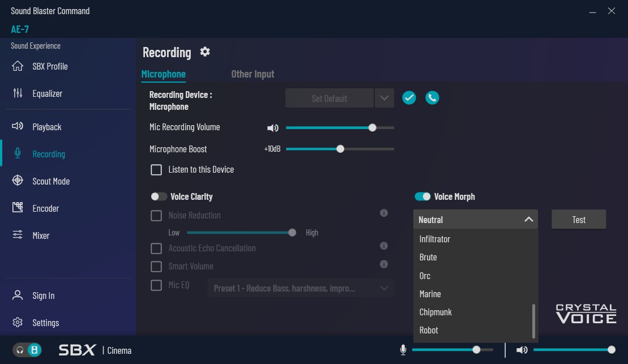Viewport: 628px width, 364px height.
Task: Adjust bottom bar microphone volume slider
Action: (x=452, y=350)
